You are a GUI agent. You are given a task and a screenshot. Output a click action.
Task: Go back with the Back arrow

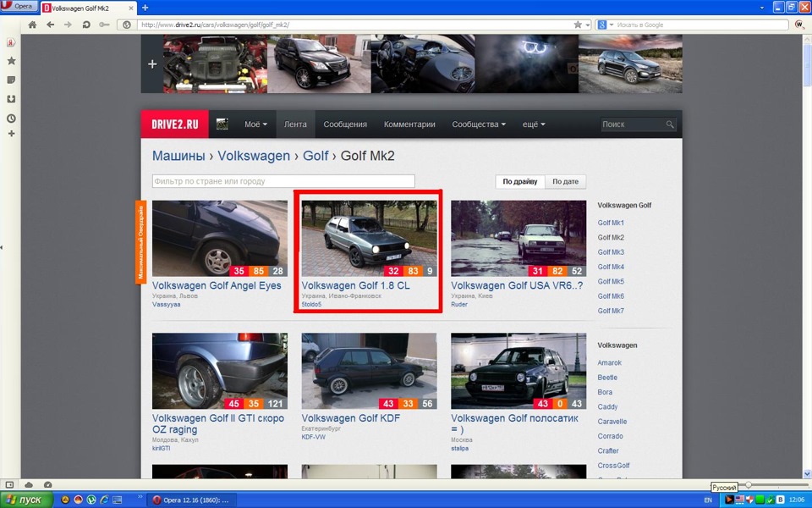50,25
